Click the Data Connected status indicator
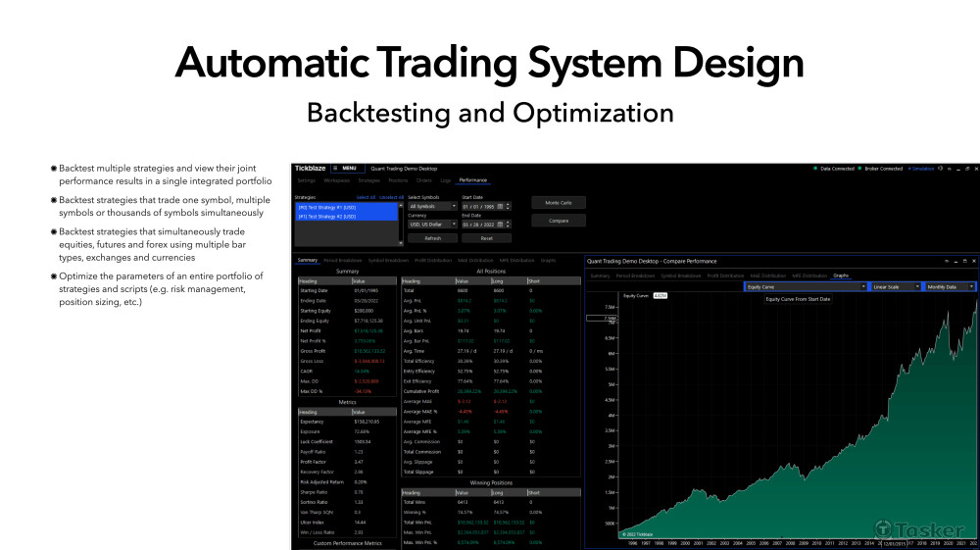Viewport: 980px width, 550px height. 833,168
